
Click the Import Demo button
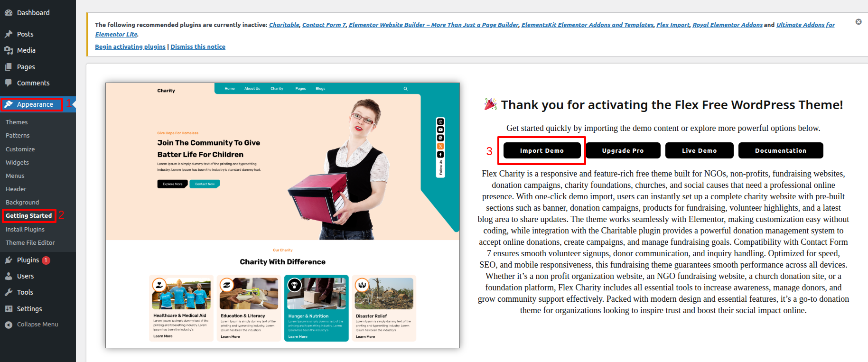point(542,150)
